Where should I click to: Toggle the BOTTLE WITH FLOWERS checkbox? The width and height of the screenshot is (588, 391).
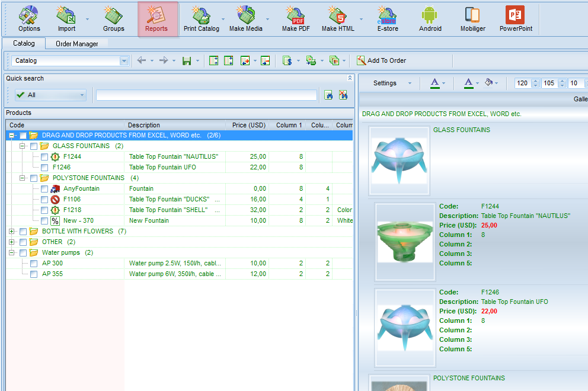[x=23, y=232]
